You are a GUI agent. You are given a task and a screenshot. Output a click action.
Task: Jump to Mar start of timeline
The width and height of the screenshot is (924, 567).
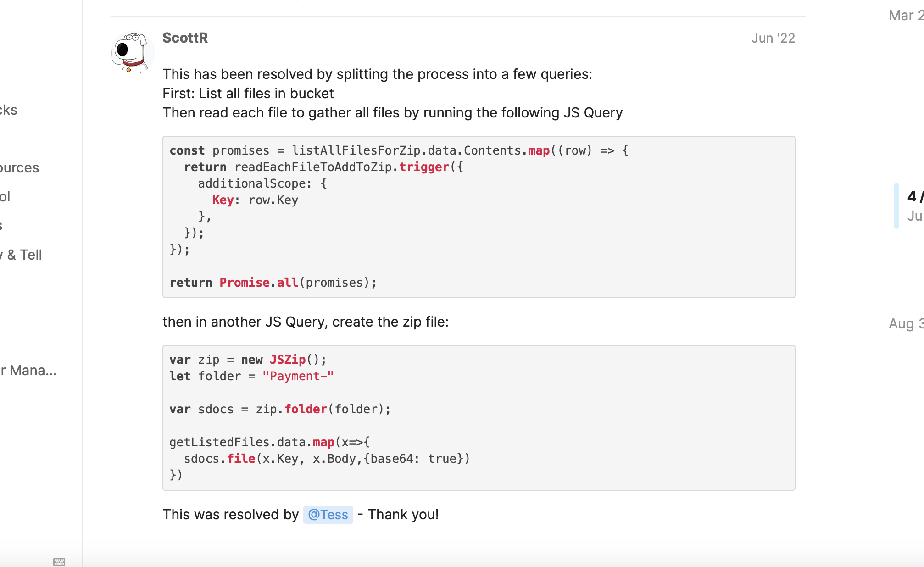(906, 15)
